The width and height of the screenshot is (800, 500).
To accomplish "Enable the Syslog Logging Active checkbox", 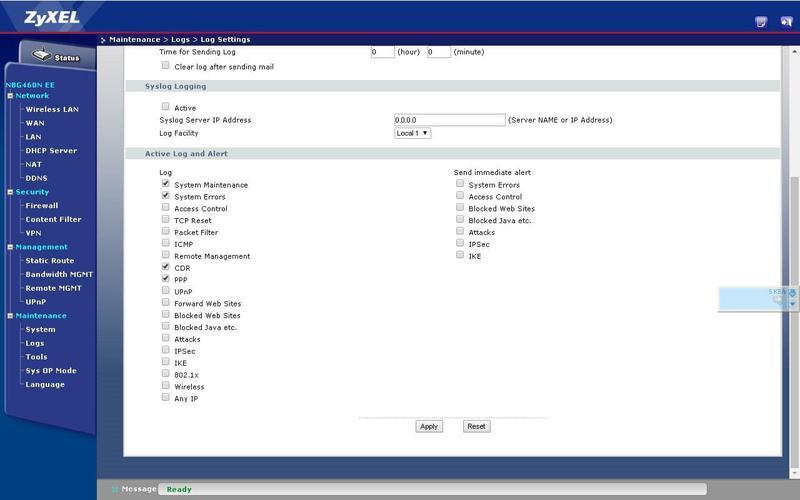I will click(x=166, y=107).
